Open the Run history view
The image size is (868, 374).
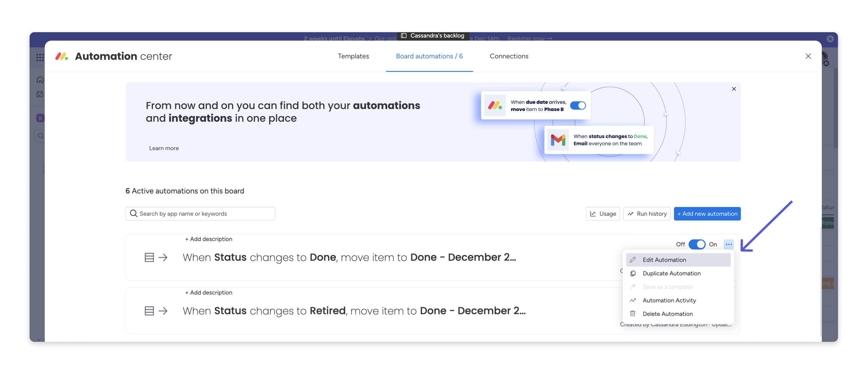point(646,214)
